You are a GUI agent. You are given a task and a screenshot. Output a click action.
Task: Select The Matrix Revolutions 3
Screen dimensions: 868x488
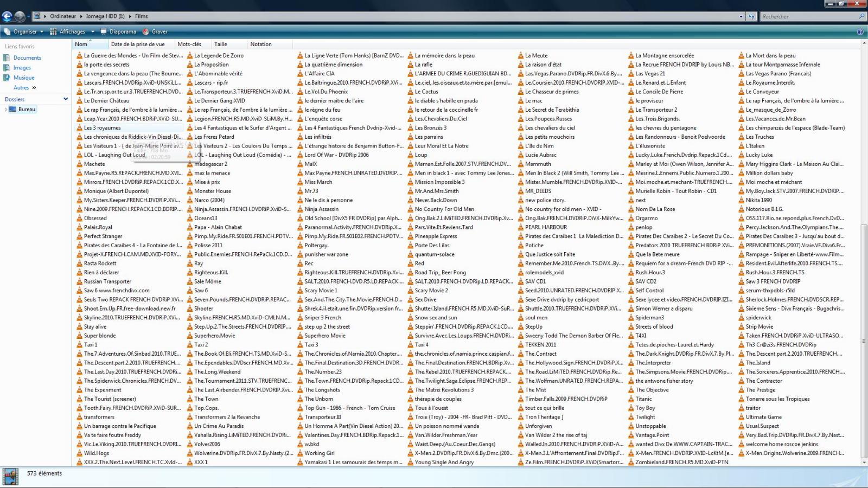(x=444, y=390)
